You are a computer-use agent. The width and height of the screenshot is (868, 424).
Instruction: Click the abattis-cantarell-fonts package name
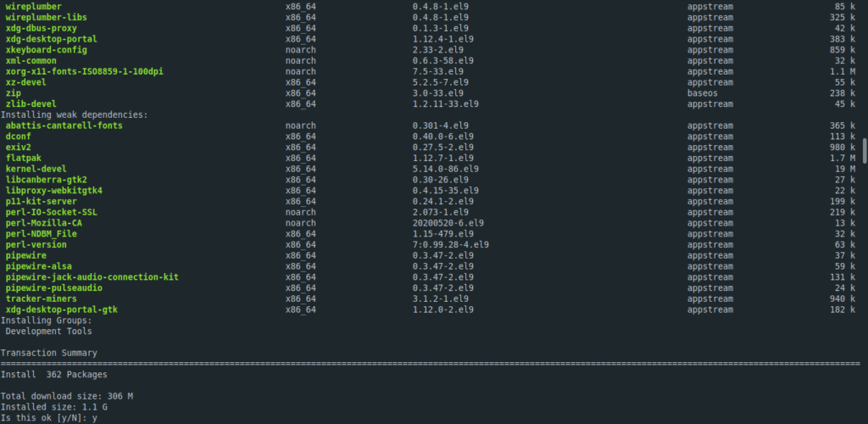[x=64, y=126]
